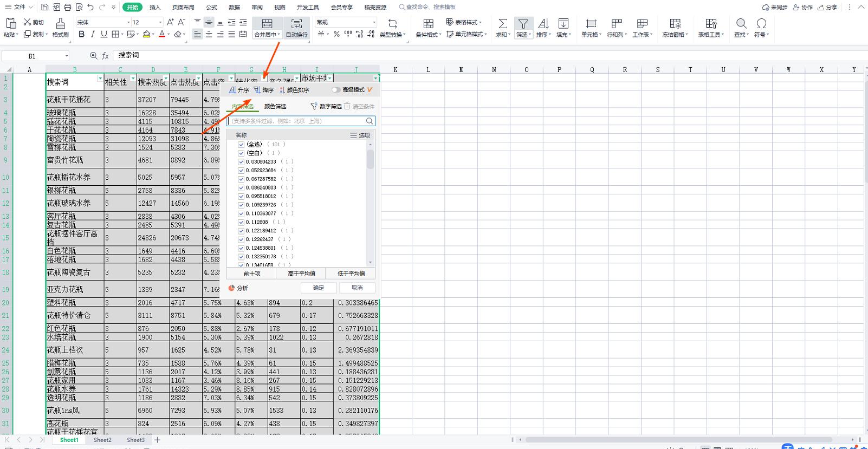Click the undo arrow in quick access bar
Viewport: 868px width, 449px height.
90,7
